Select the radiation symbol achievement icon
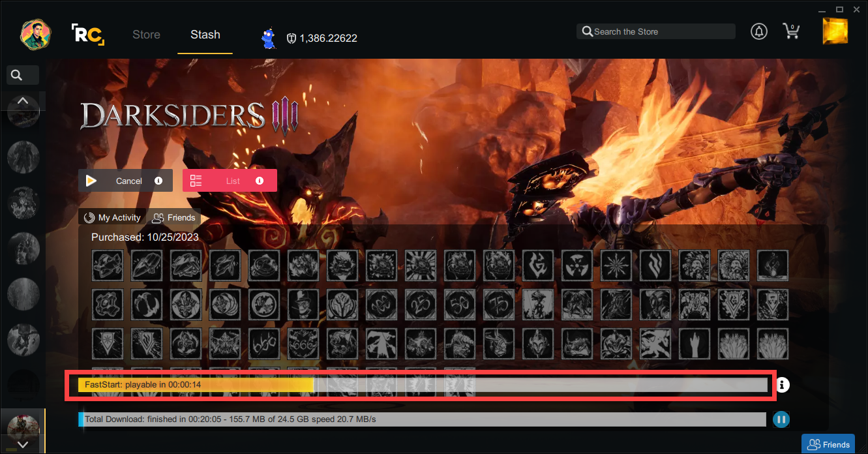This screenshot has height=454, width=868. click(x=577, y=265)
